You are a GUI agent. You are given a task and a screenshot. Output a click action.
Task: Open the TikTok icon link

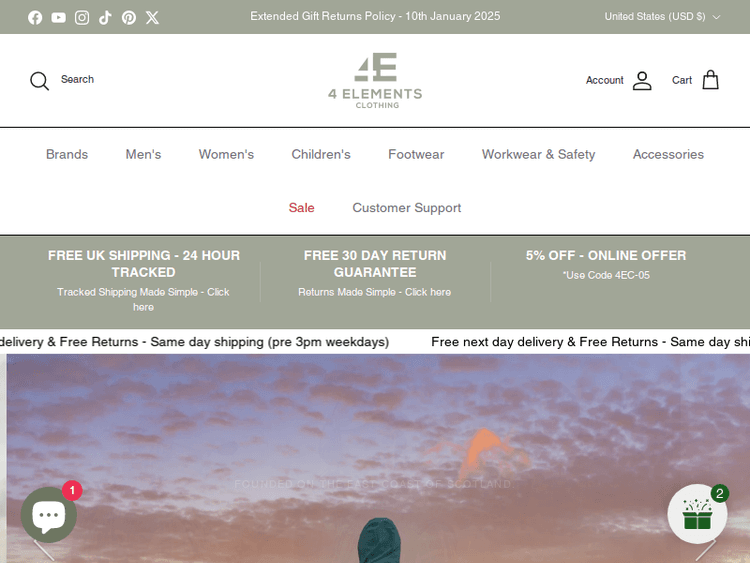pos(105,18)
